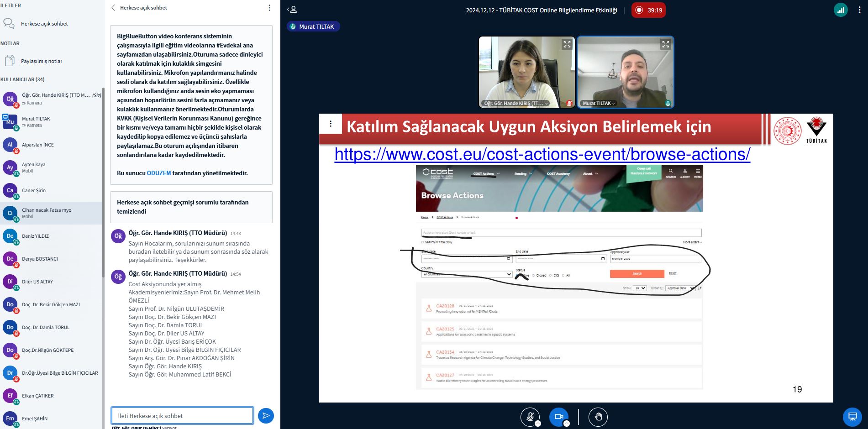Image resolution: width=868 pixels, height=429 pixels.
Task: Unmute the microphone
Action: point(530,417)
